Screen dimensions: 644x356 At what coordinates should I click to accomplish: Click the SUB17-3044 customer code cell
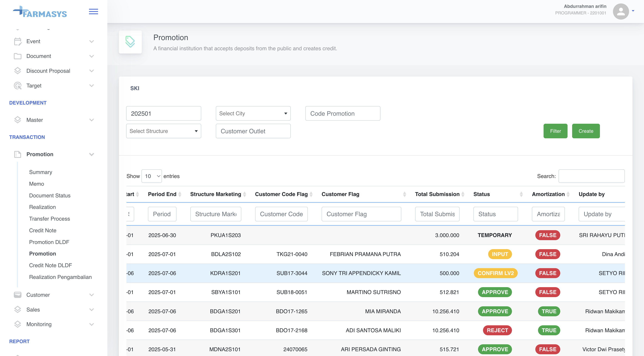point(292,273)
